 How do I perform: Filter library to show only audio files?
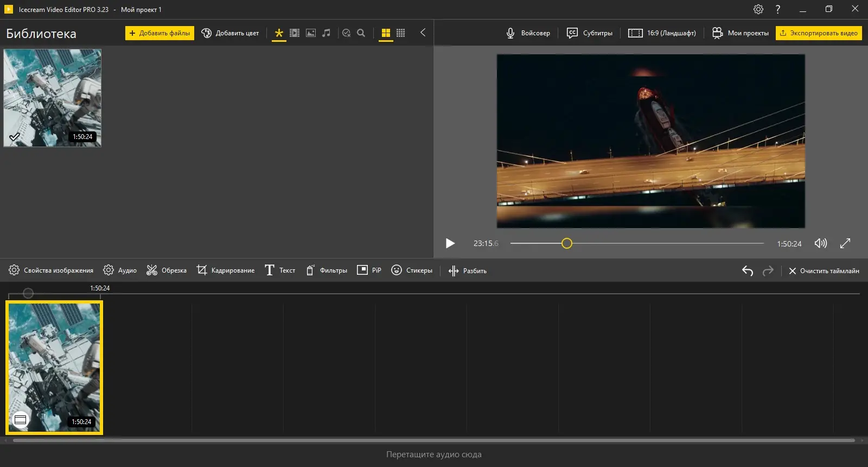pyautogui.click(x=326, y=33)
